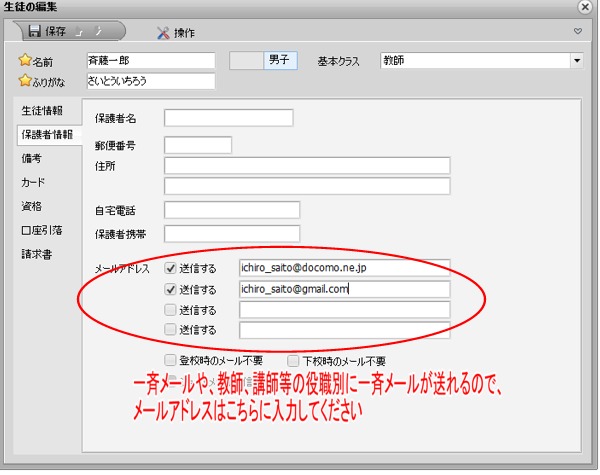
Task: Switch to the 生徒情報 tab
Action: [42, 111]
